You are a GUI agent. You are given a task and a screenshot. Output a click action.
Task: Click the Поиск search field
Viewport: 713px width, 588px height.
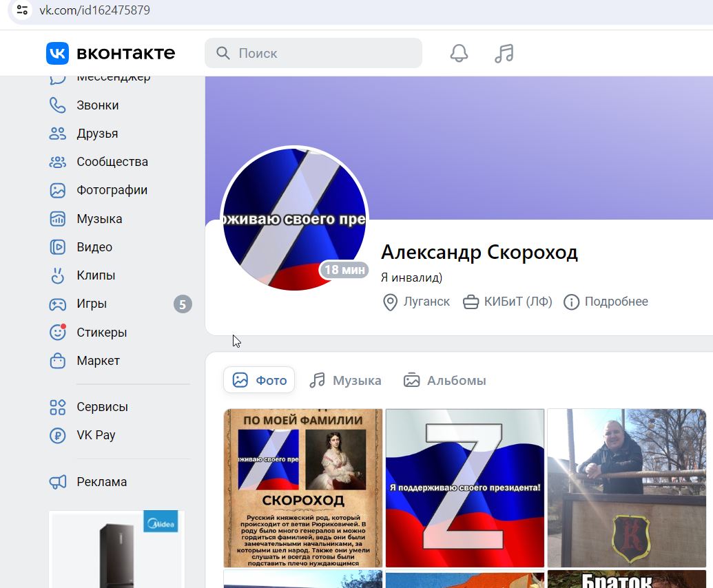point(313,52)
